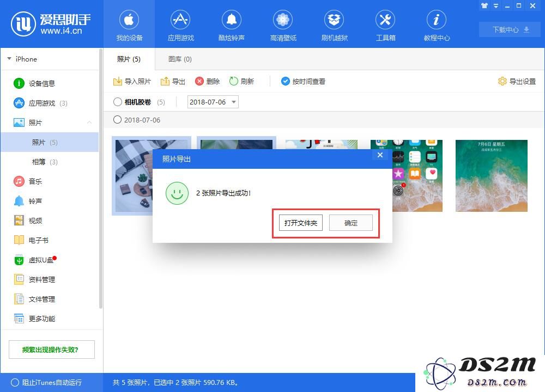Toggle 按时间查看 view by time
Image resolution: width=545 pixels, height=392 pixels.
click(303, 81)
